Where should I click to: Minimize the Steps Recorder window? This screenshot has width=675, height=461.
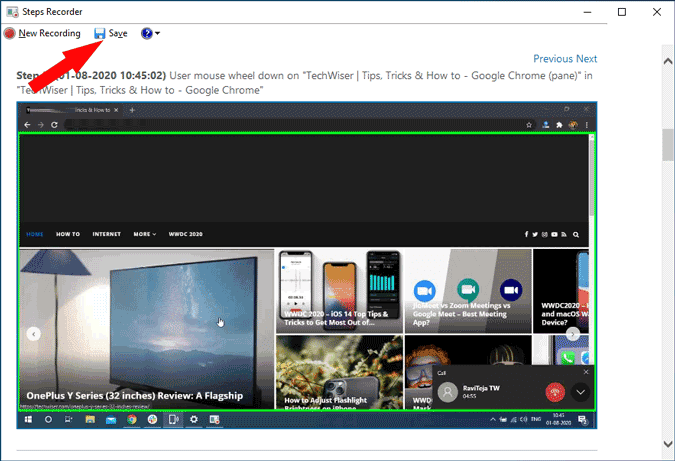point(587,12)
